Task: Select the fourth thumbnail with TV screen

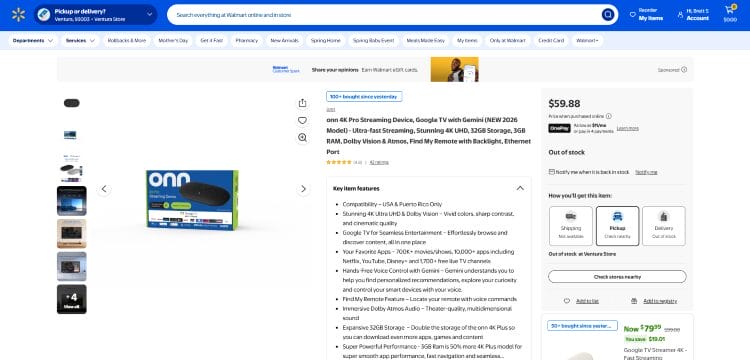Action: (72, 201)
